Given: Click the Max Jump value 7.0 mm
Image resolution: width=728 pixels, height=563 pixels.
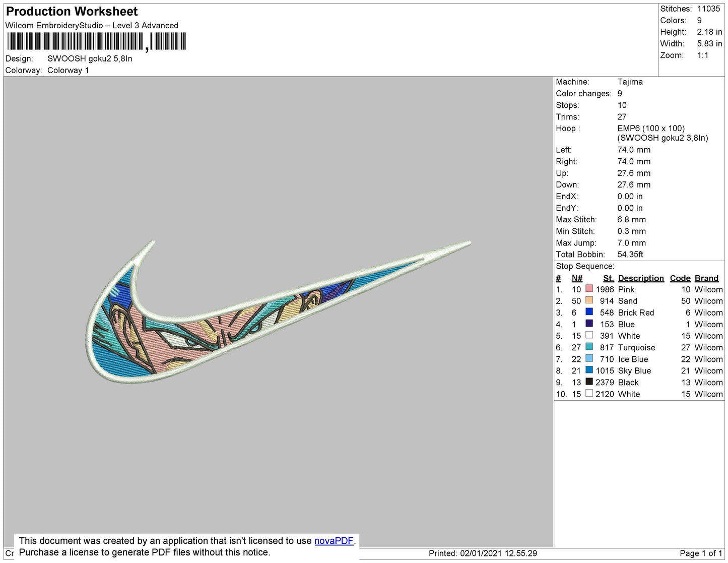Looking at the screenshot, I should point(631,243).
